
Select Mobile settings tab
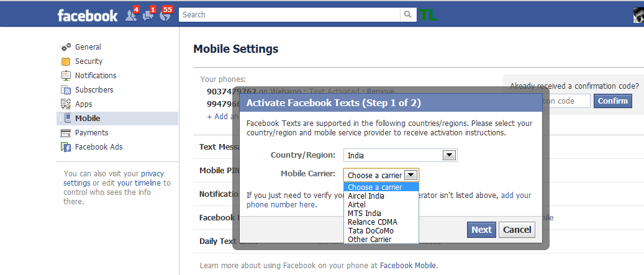117,119
